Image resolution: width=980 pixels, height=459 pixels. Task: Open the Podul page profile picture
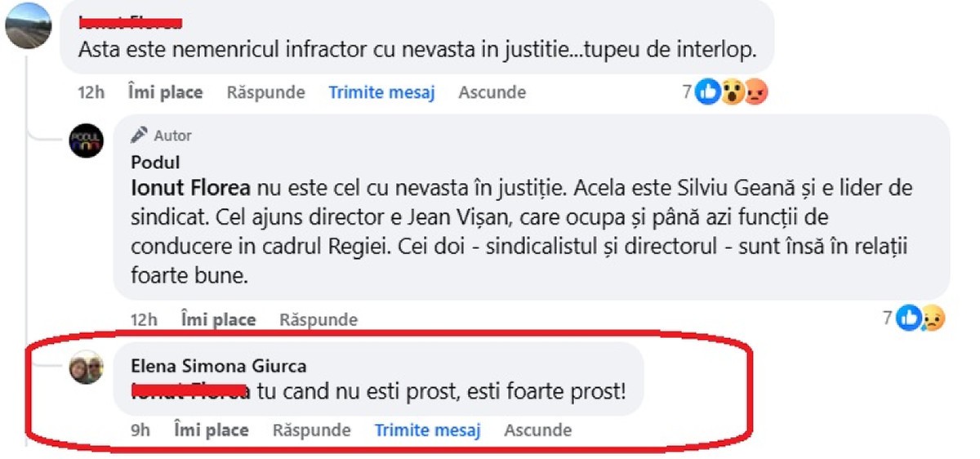point(87,140)
